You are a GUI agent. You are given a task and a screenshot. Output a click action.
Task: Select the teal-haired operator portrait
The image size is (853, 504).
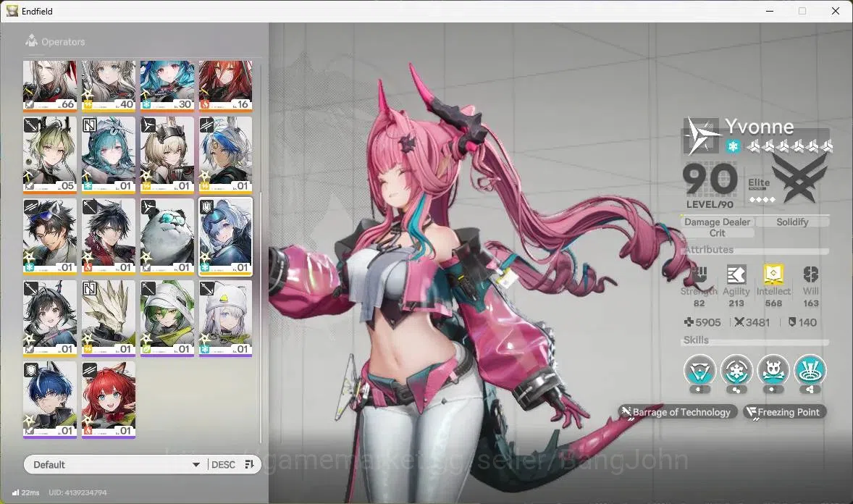(x=109, y=154)
